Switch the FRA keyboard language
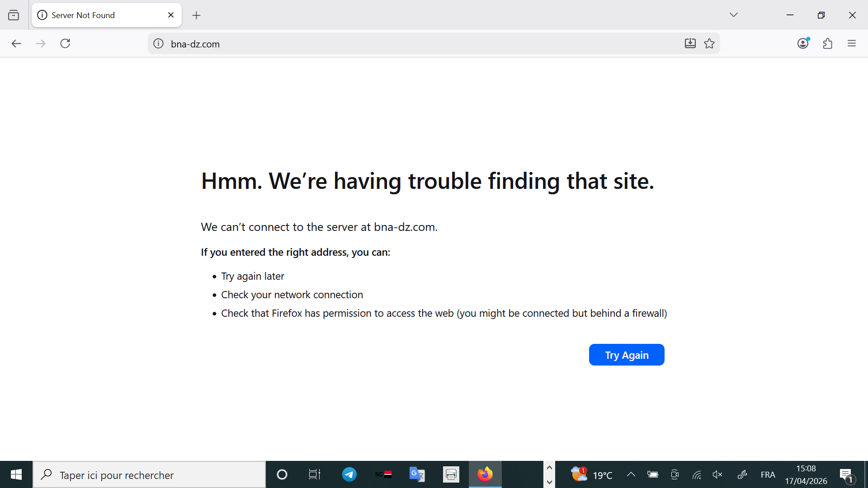Screen dimensions: 868x488 tap(768, 474)
